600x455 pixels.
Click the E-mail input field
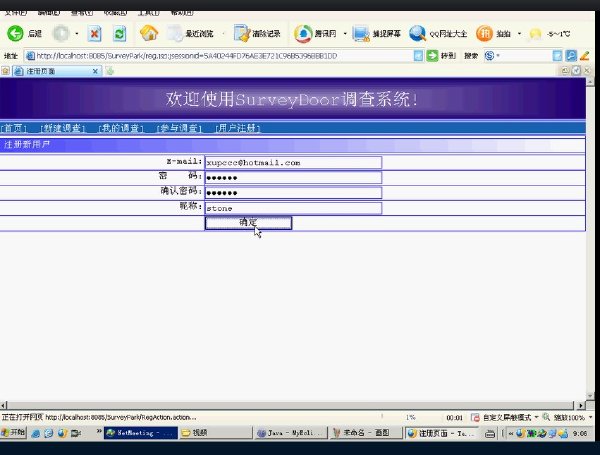tap(293, 162)
